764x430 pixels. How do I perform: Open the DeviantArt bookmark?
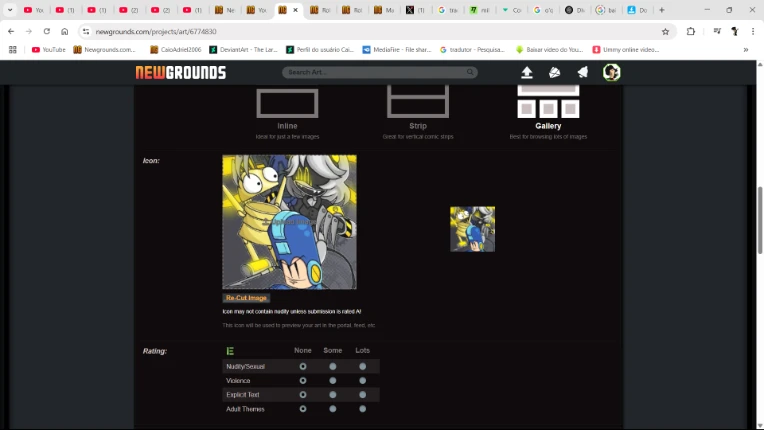point(243,50)
